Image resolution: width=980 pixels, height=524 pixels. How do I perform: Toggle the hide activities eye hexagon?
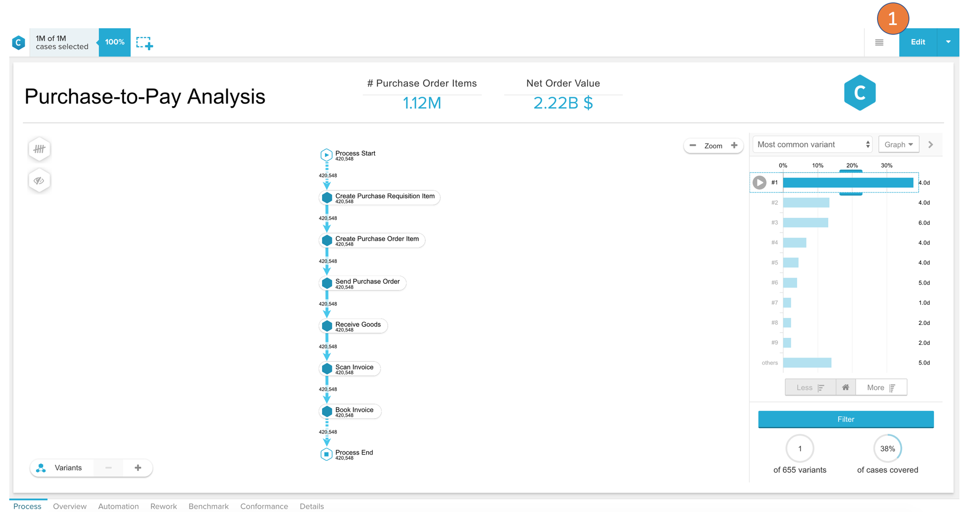tap(39, 181)
